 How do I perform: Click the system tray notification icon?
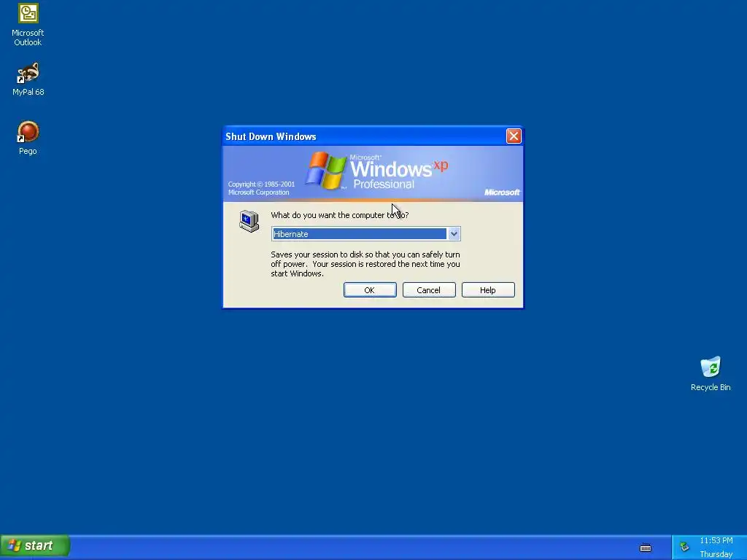pos(684,547)
